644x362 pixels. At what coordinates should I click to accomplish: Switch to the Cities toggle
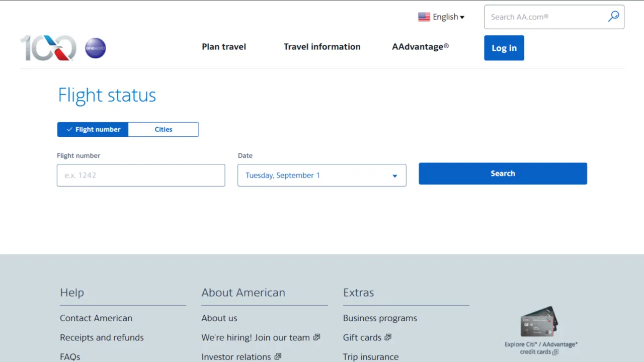[164, 129]
